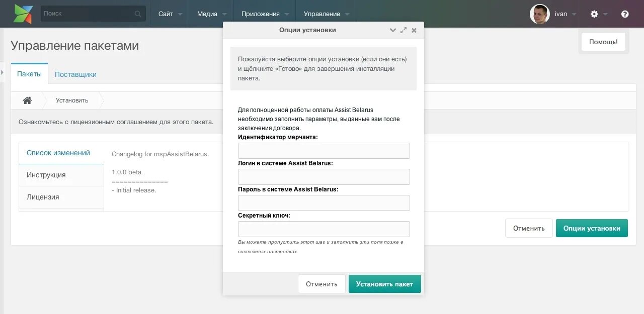Switch to the Поставщики tab

tap(75, 74)
